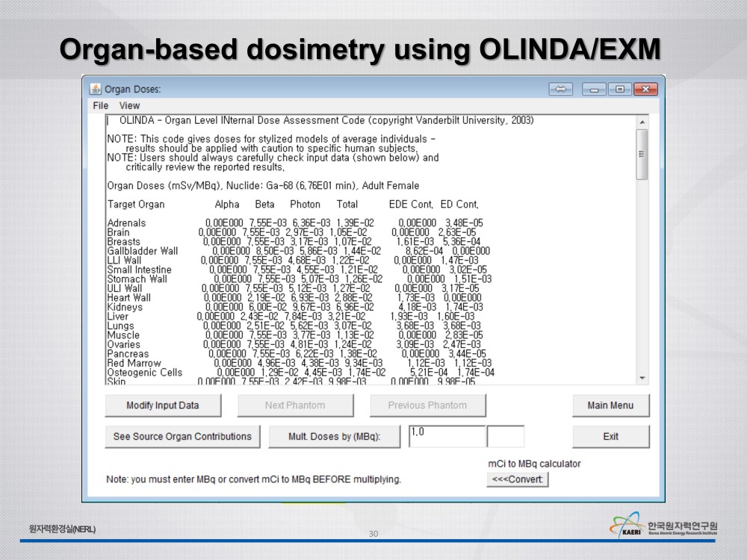Click the Osteogenic Cells row label
Image resolution: width=747 pixels, height=560 pixels.
click(145, 373)
